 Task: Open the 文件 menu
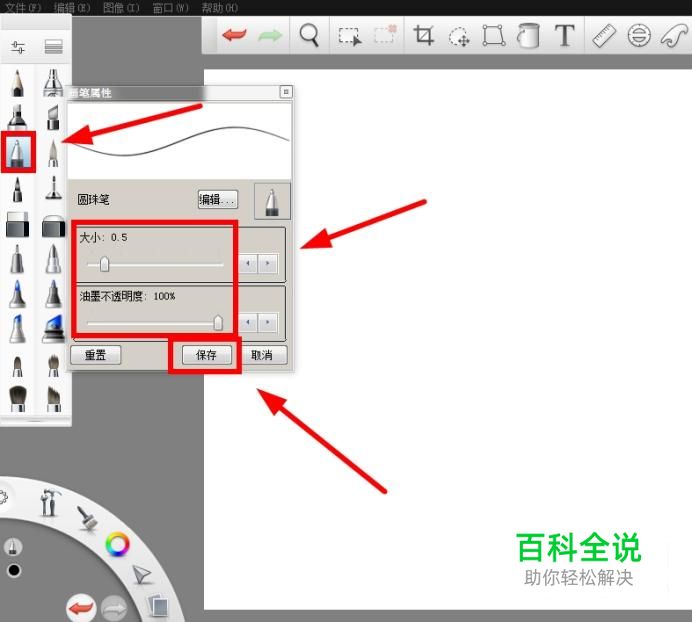tap(23, 8)
